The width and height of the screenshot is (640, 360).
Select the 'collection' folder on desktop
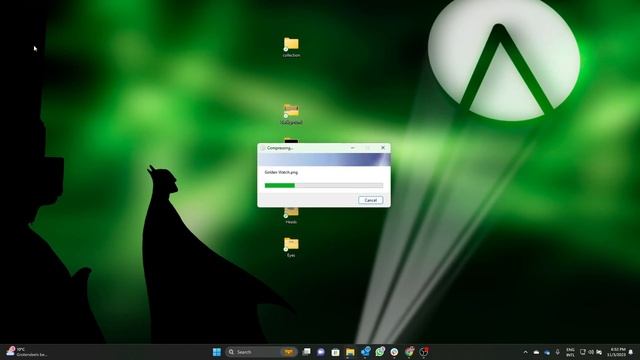(291, 47)
